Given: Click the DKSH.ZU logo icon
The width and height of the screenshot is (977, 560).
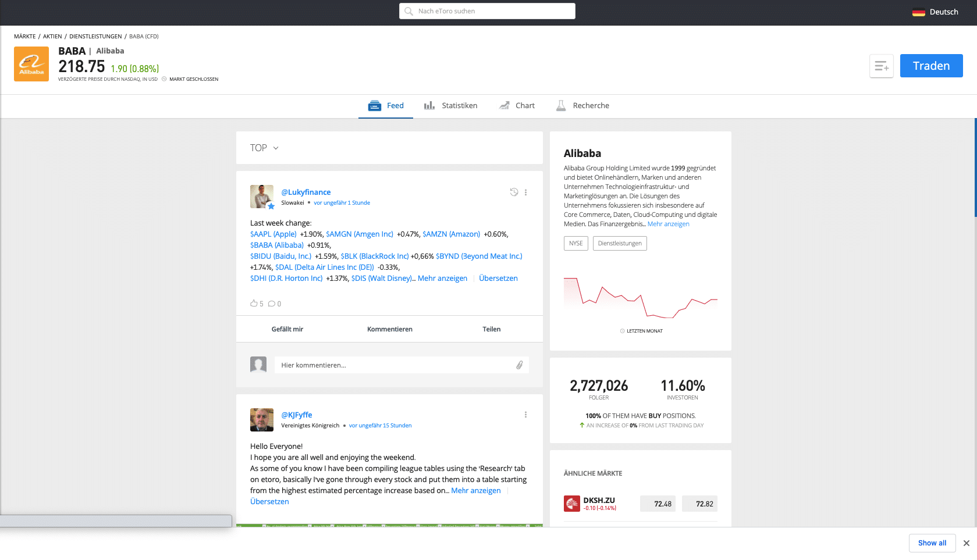Looking at the screenshot, I should coord(572,504).
